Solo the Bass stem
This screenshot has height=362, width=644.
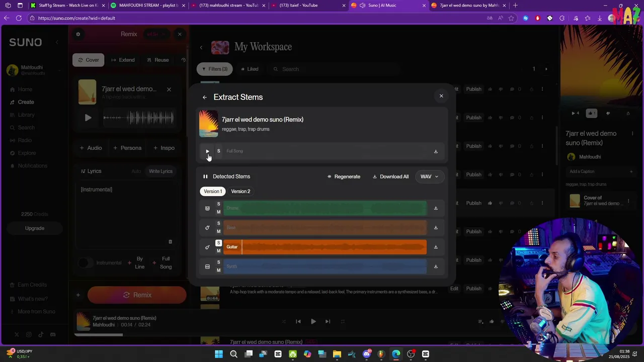[218, 224]
